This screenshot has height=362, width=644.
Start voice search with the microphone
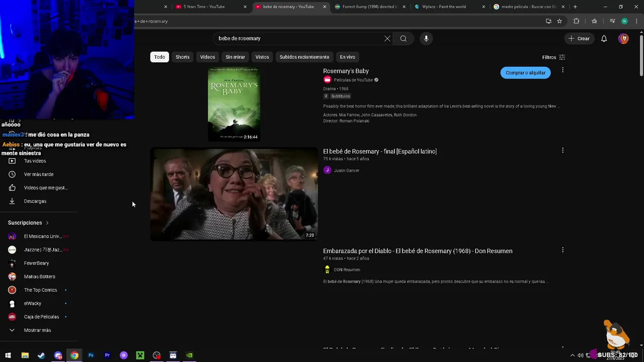click(x=426, y=39)
